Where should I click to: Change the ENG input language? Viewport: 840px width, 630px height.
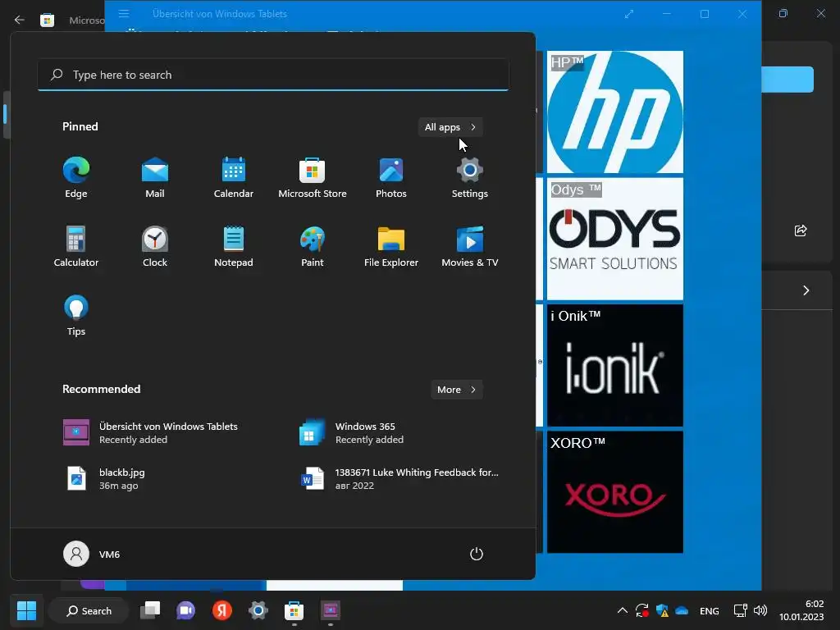coord(710,610)
